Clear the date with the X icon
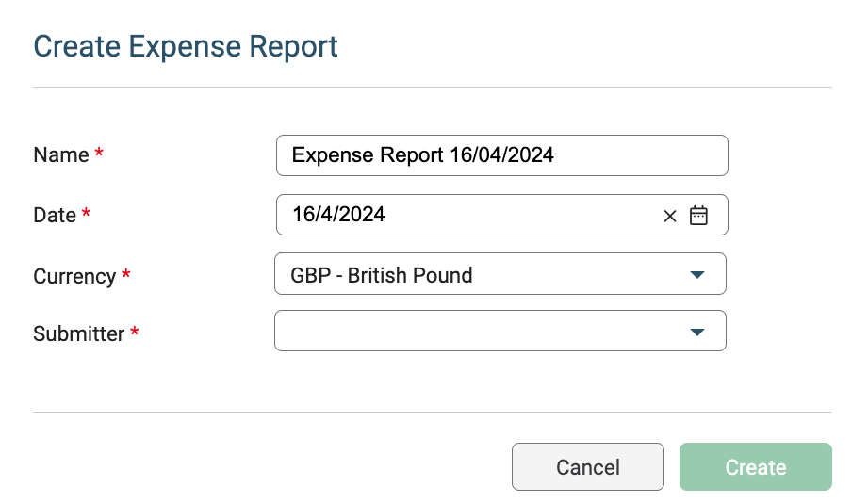The width and height of the screenshot is (868, 503). point(670,216)
